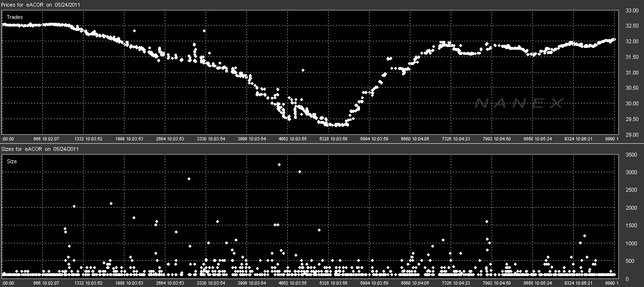Screen dimensions: 644x287
Task: Click the 29.00 price axis label
Action: pos(631,135)
